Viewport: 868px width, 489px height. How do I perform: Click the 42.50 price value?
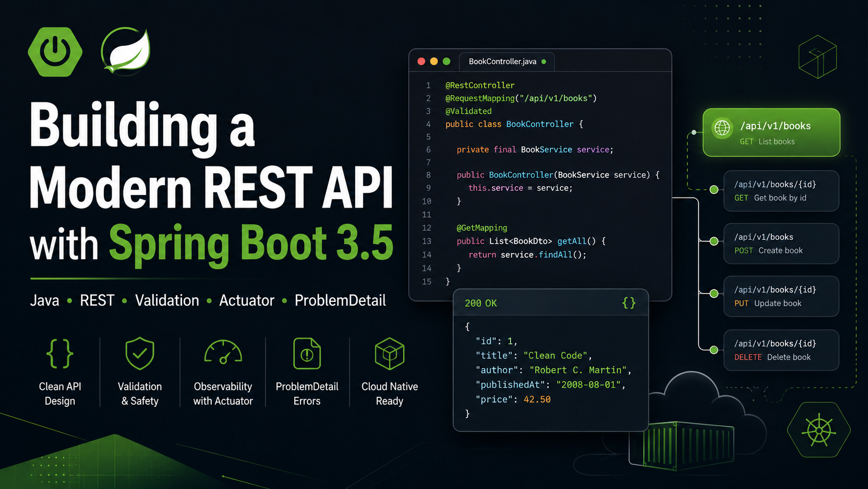[537, 400]
